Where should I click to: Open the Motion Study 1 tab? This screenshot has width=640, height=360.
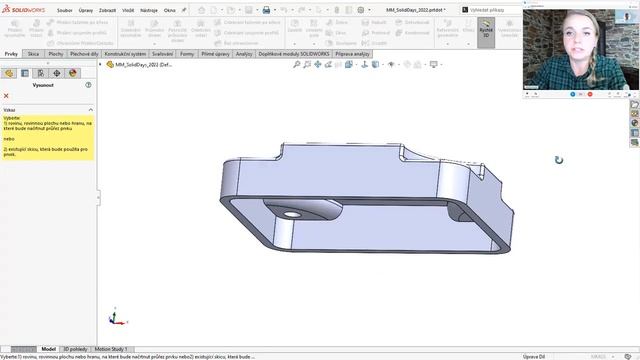point(111,349)
